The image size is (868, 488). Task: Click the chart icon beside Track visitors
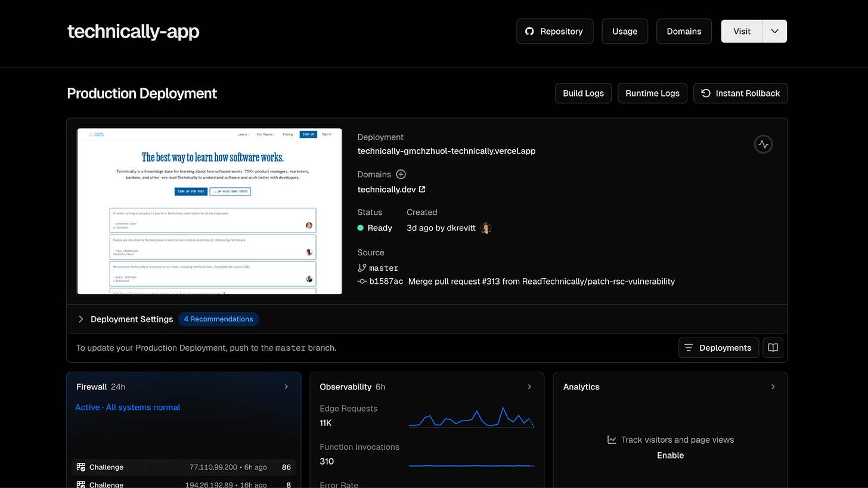[612, 440]
